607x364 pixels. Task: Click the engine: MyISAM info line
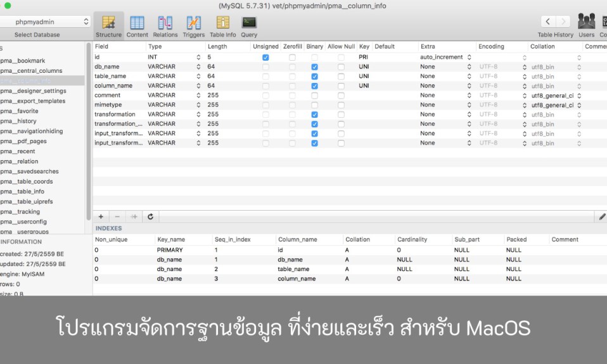[x=22, y=274]
